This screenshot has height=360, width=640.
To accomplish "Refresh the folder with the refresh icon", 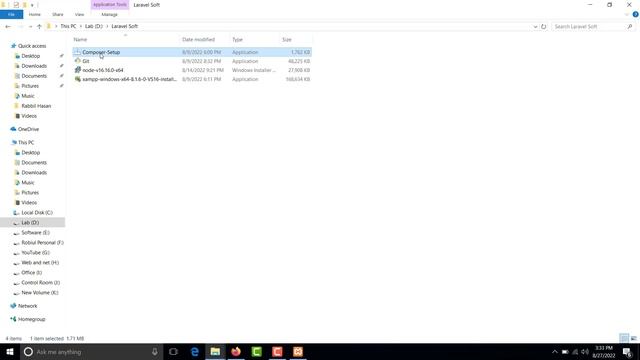I will 543,27.
